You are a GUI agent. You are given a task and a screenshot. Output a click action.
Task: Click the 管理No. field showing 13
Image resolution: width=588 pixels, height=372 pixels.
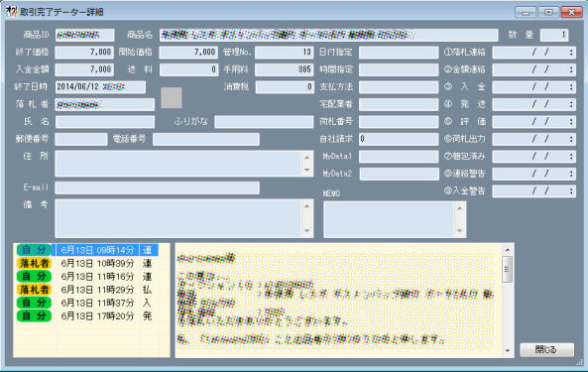(285, 53)
